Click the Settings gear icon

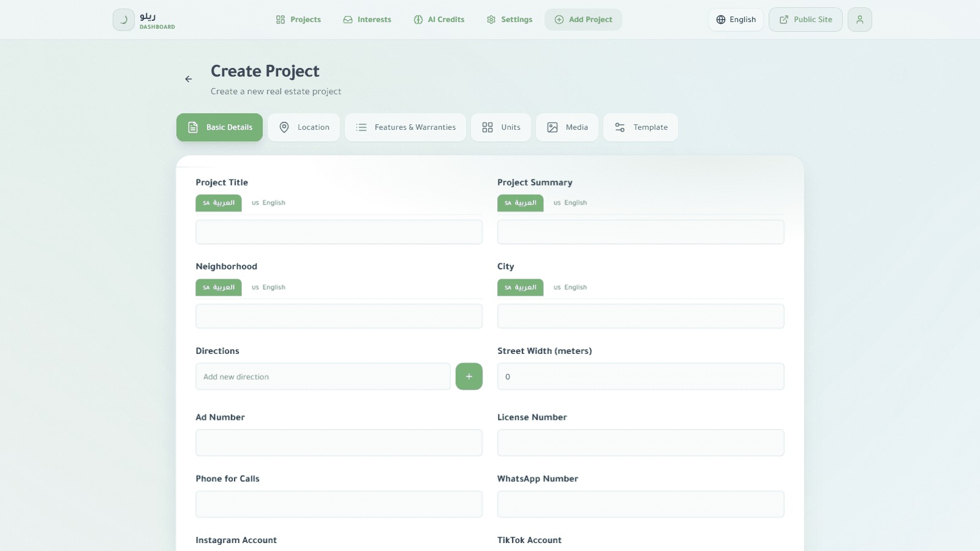pos(491,20)
